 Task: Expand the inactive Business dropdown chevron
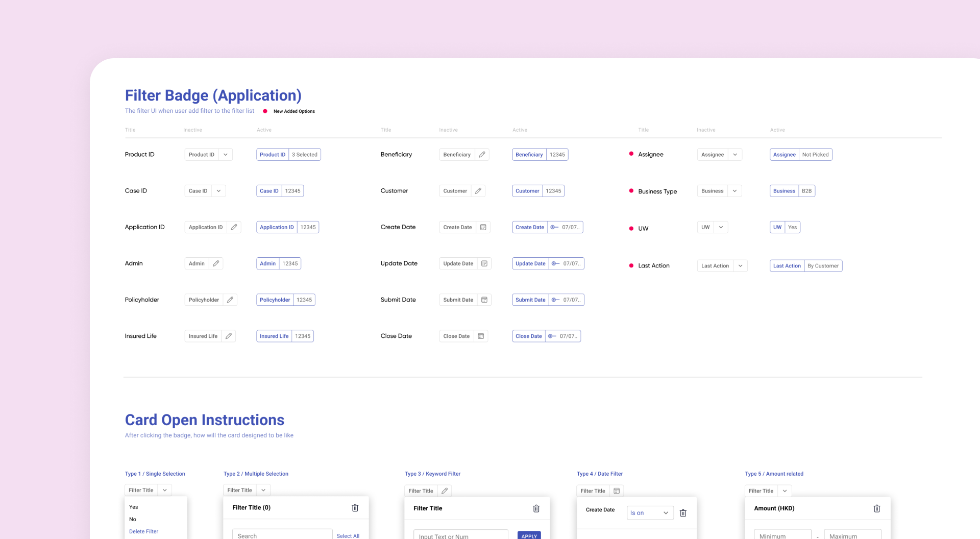tap(734, 190)
